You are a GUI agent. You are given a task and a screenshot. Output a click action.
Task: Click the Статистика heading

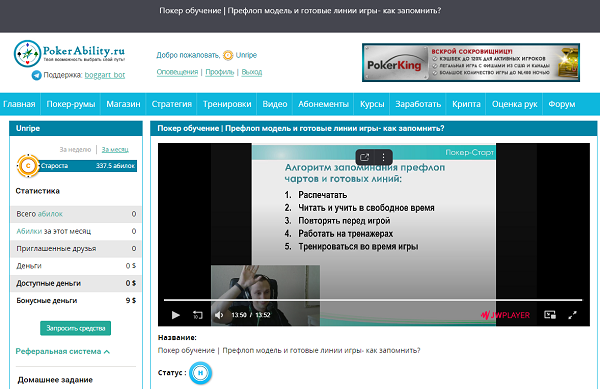coord(38,191)
